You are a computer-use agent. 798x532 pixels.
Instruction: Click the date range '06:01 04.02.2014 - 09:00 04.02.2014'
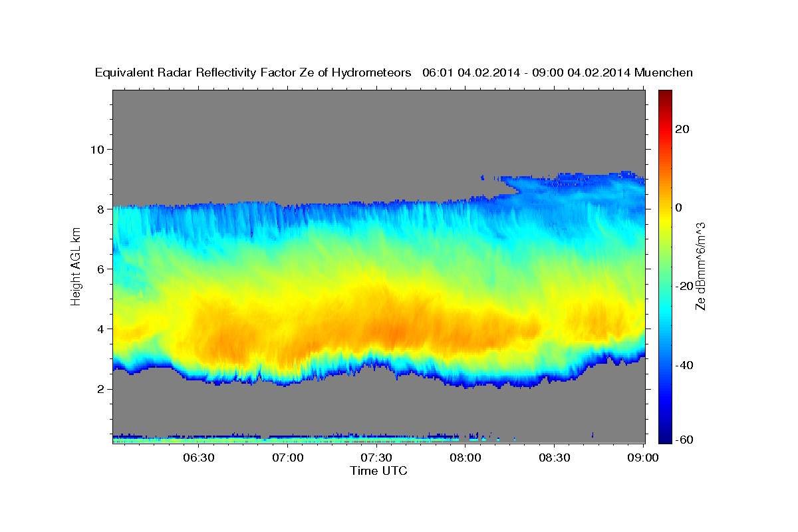click(526, 72)
